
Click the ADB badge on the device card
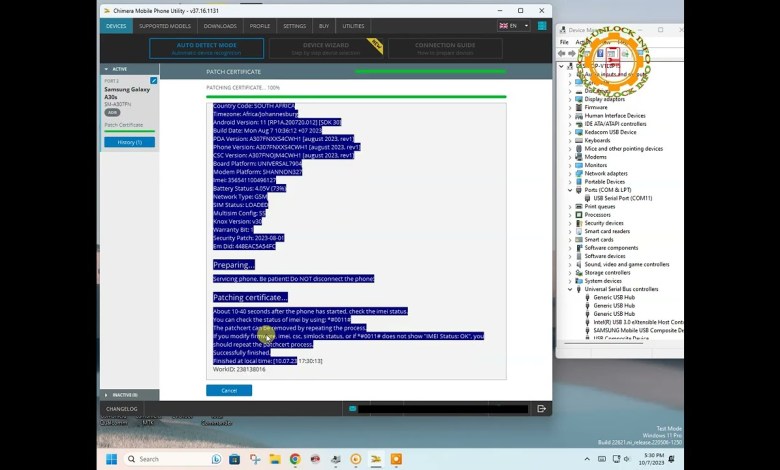click(x=112, y=112)
